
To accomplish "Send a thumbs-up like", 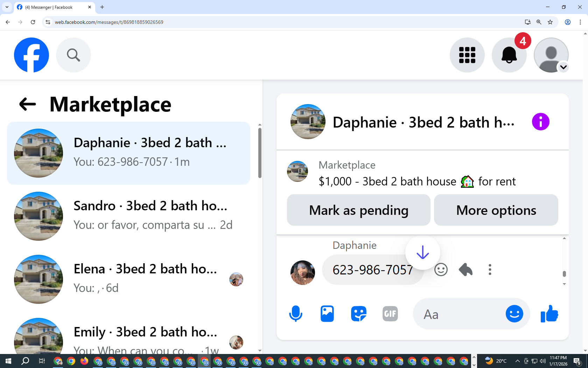I will (x=549, y=314).
